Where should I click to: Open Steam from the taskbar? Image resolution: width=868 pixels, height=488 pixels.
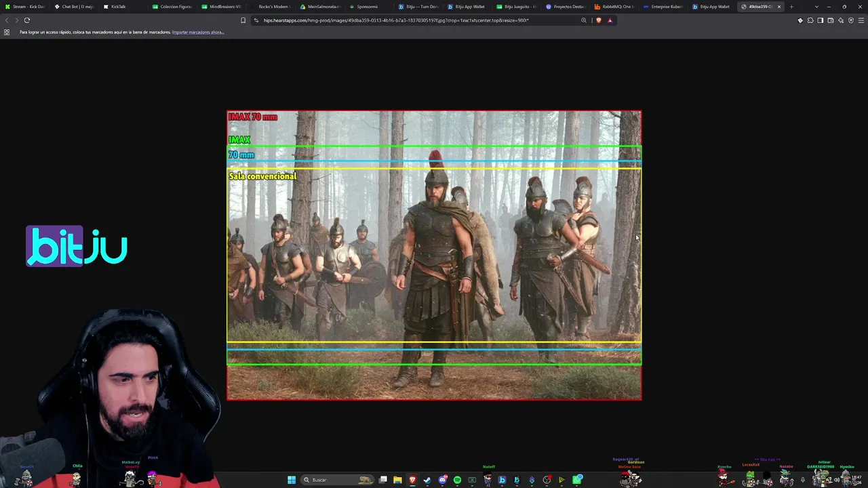tap(427, 480)
